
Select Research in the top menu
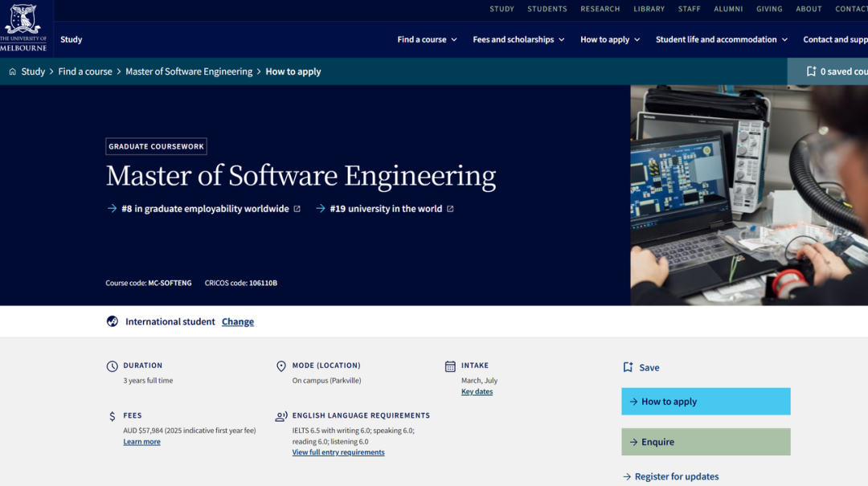pos(600,9)
